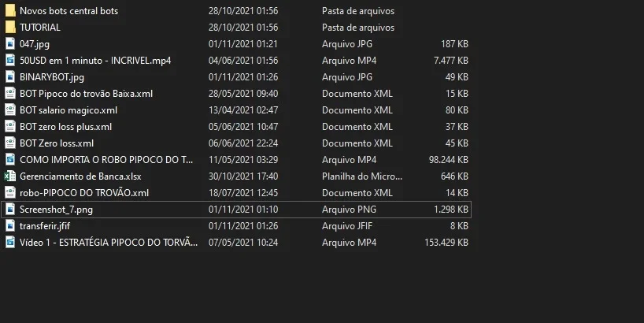This screenshot has height=323, width=644.
Task: Select BOT zero loss plus.xml file name
Action: pyautogui.click(x=65, y=127)
